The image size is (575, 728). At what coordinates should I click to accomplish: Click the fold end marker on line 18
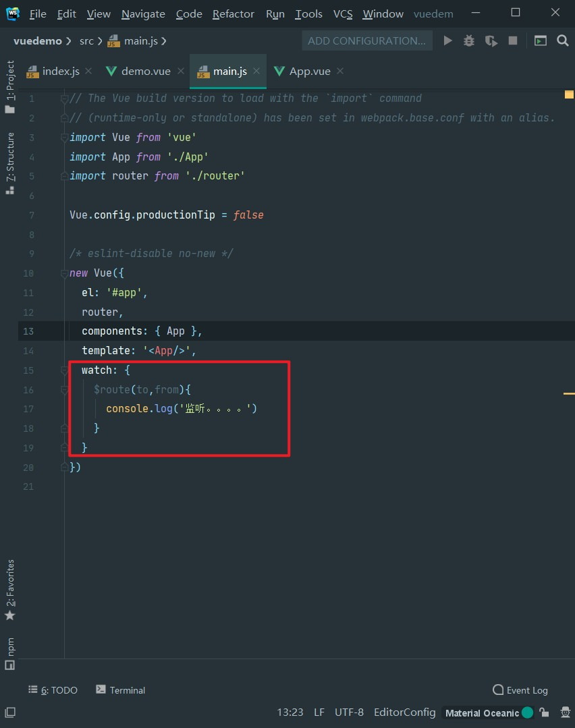point(65,428)
